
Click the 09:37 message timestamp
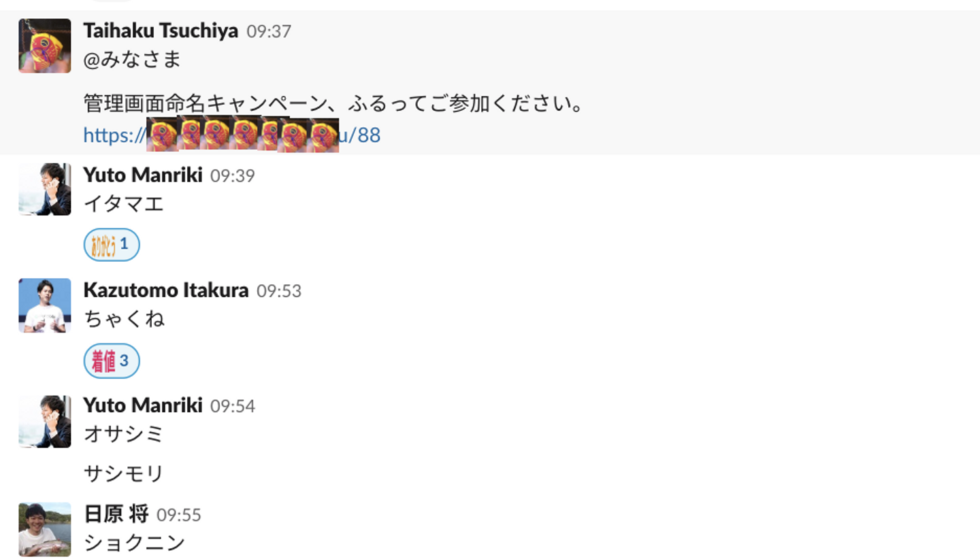(x=269, y=31)
